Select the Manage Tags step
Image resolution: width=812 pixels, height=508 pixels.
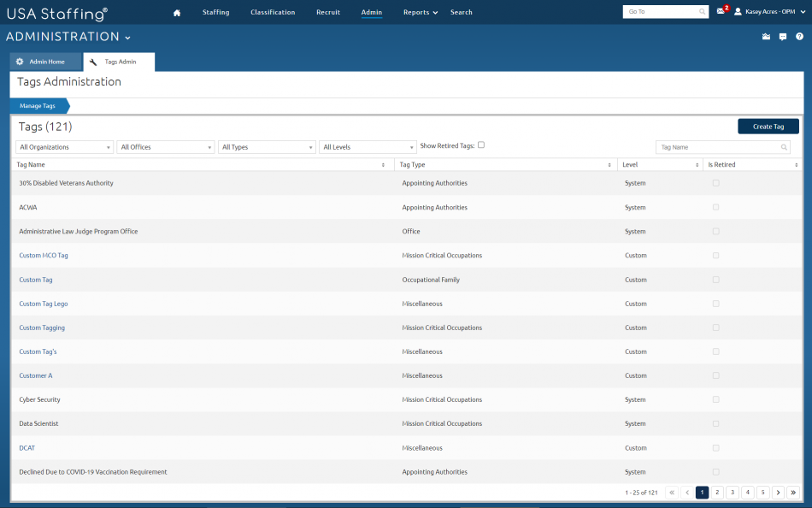pos(38,106)
